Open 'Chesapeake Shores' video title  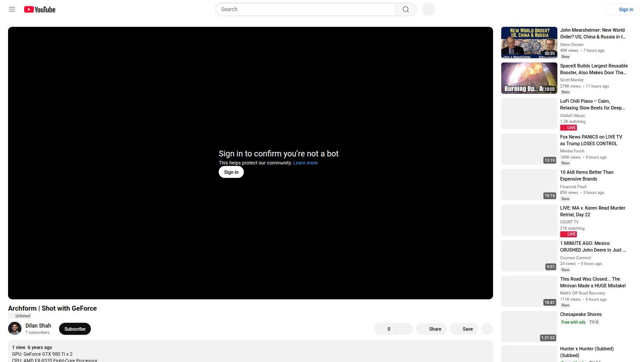(x=580, y=315)
